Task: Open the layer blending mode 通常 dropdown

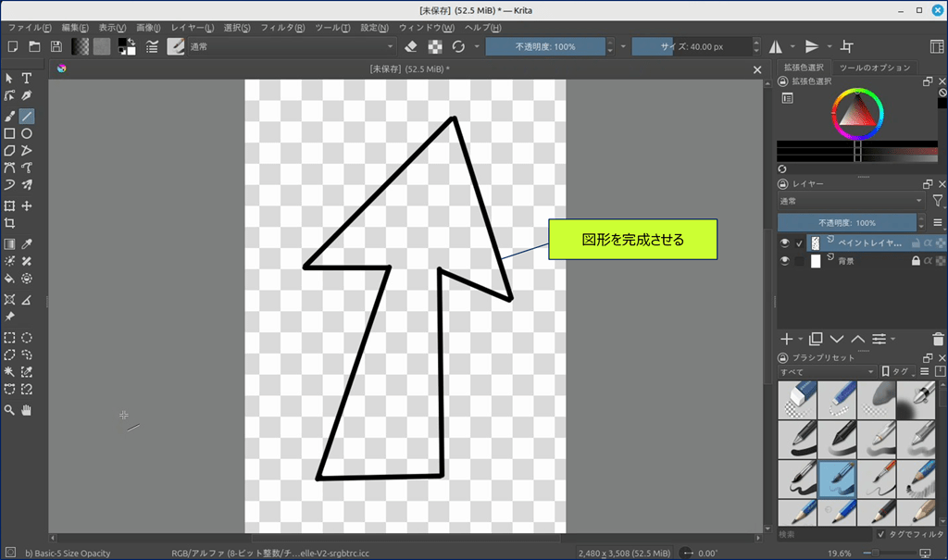Action: tap(851, 201)
